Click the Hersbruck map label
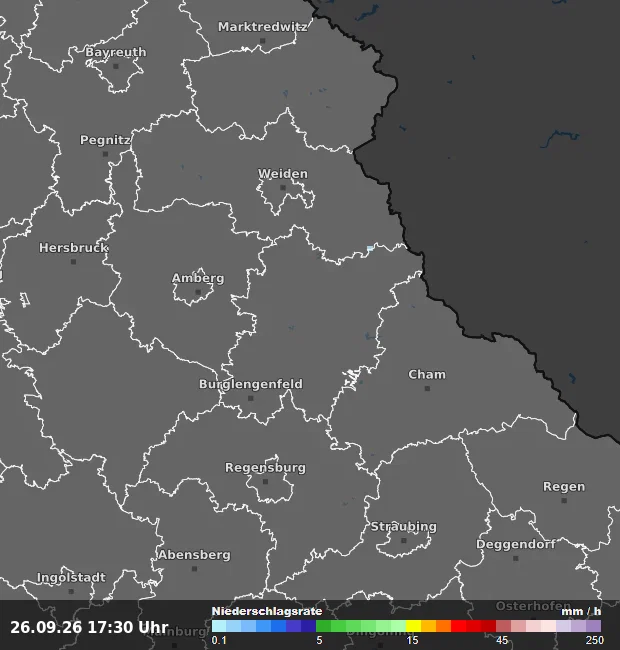Screen dimensions: 620x650 coord(73,248)
